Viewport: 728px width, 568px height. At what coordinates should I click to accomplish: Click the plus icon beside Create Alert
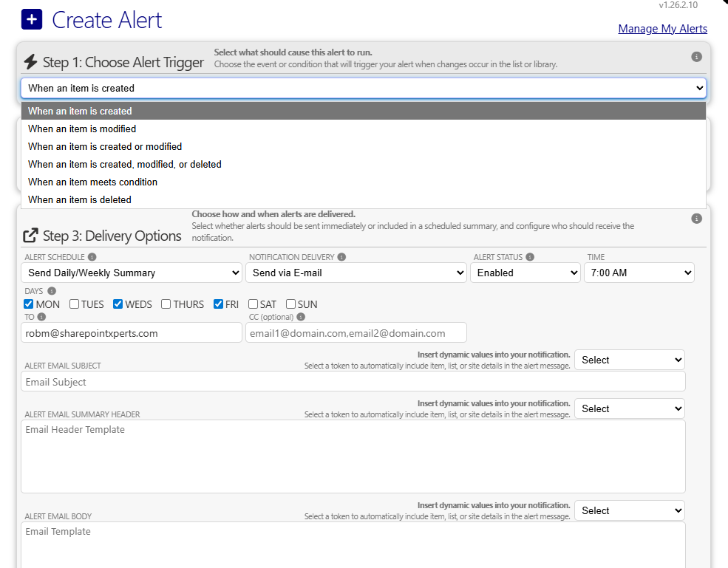(x=32, y=20)
